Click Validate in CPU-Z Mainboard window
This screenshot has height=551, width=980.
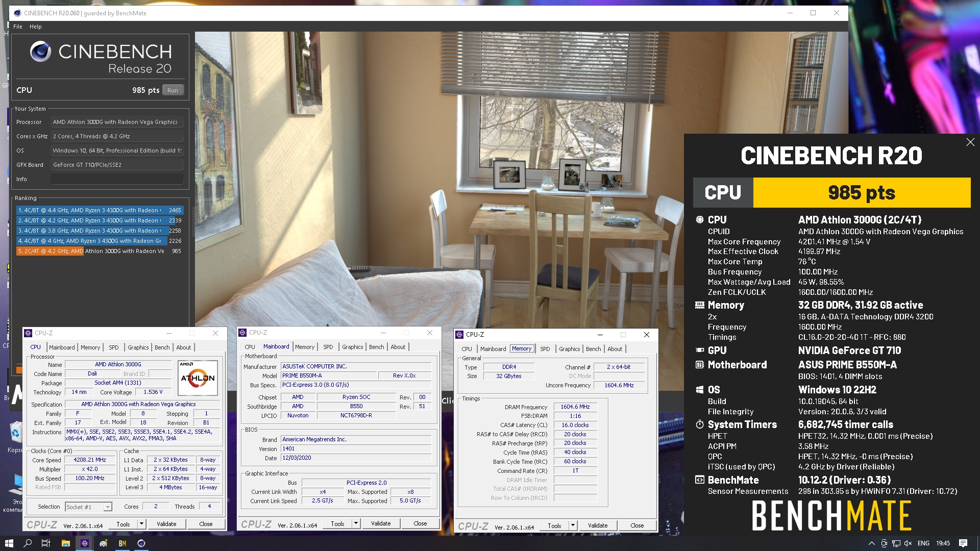tap(381, 523)
